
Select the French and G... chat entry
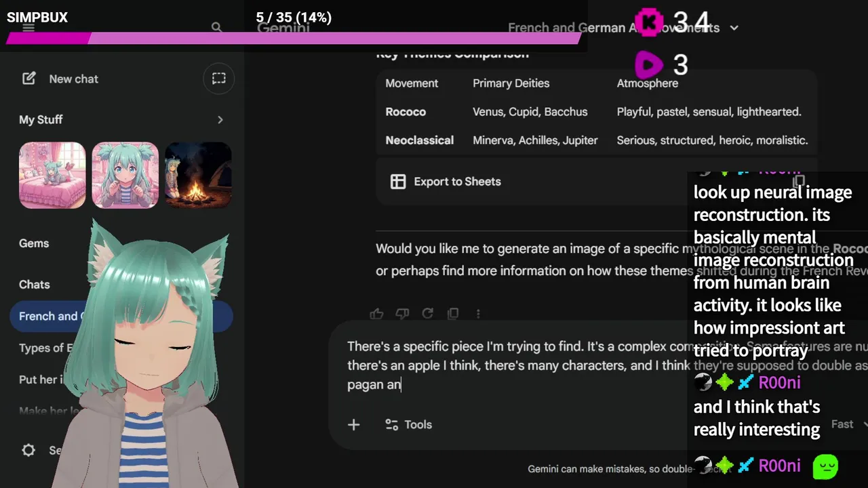pyautogui.click(x=121, y=316)
